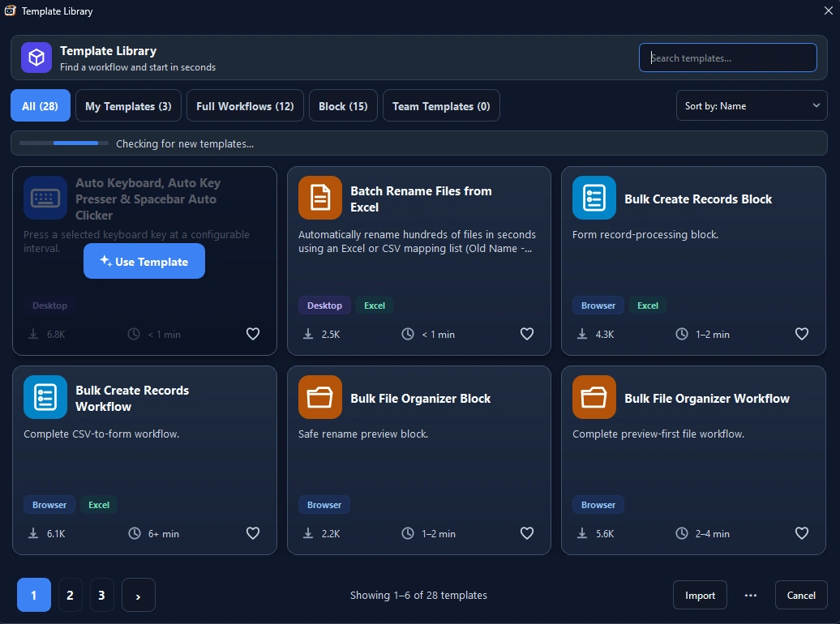
Task: Click the folder icon on Bulk File Organizer Block
Action: [x=319, y=397]
